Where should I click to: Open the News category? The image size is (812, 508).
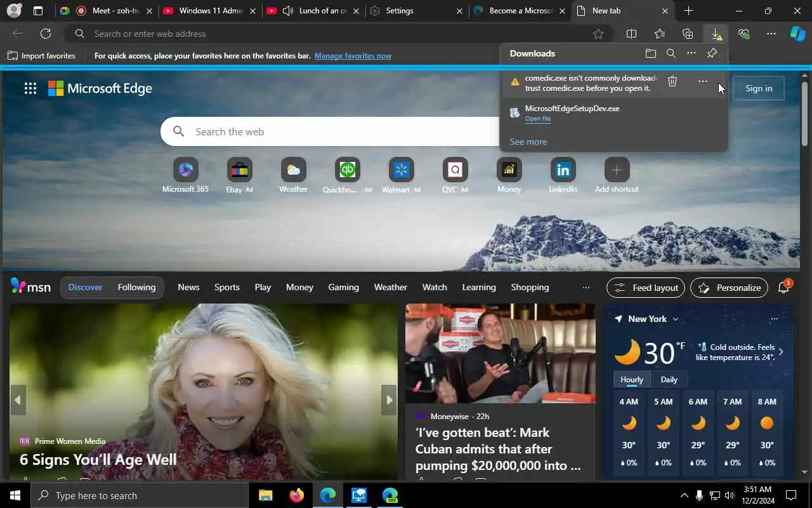(188, 288)
